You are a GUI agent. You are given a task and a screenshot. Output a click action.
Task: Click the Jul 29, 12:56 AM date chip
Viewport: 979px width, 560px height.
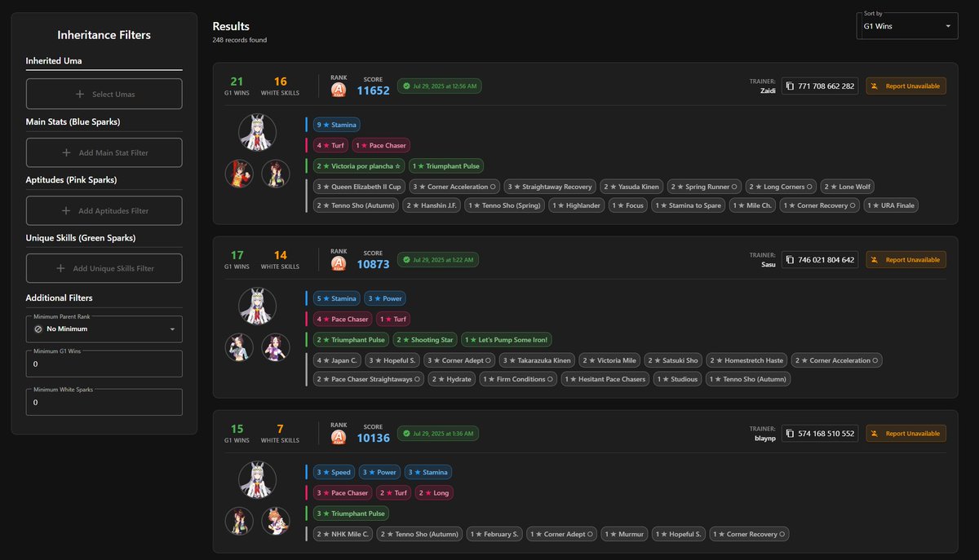(439, 86)
